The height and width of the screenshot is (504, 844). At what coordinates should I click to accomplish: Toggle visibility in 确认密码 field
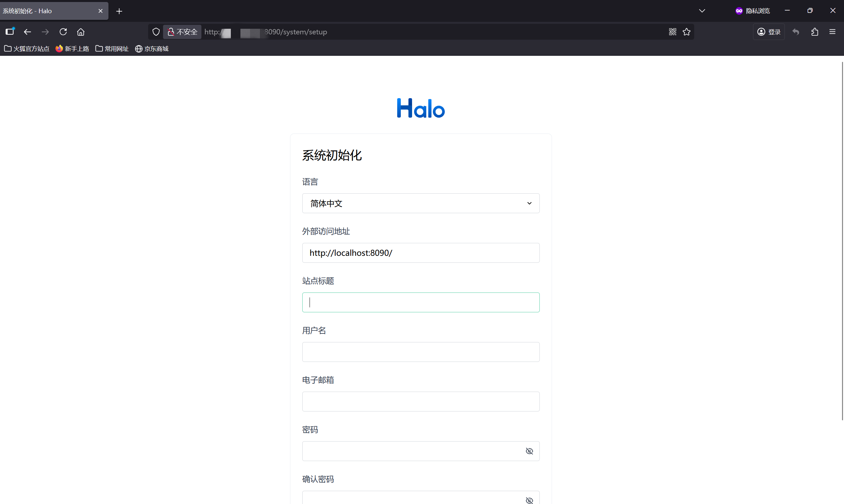pyautogui.click(x=529, y=500)
